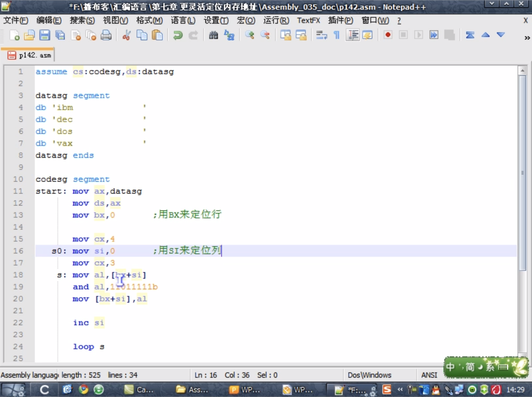
Task: Click 'Ln : 16' in status bar
Action: tap(206, 375)
